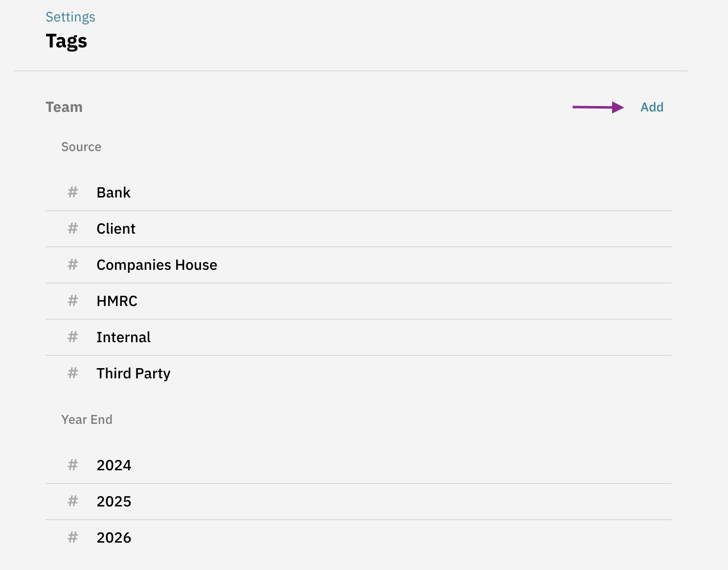Click the hash icon beside 2025
728x570 pixels.
pos(73,502)
